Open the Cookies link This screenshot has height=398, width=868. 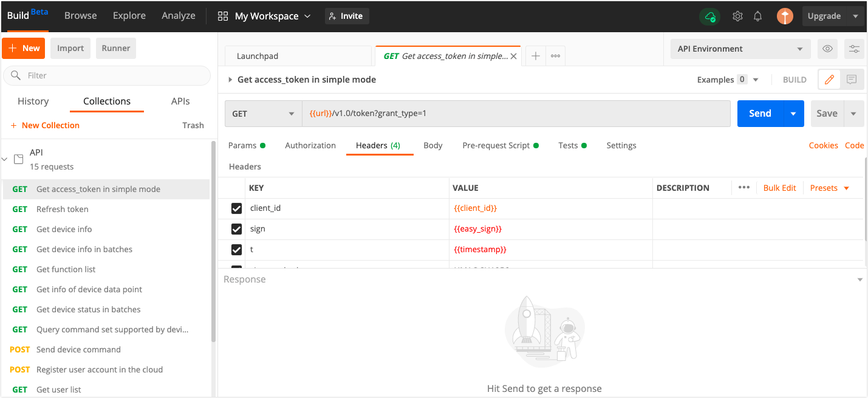[824, 145]
